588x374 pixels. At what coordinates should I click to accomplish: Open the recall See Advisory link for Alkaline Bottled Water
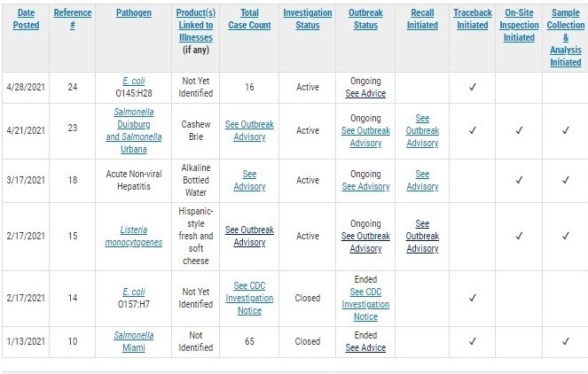(x=422, y=180)
